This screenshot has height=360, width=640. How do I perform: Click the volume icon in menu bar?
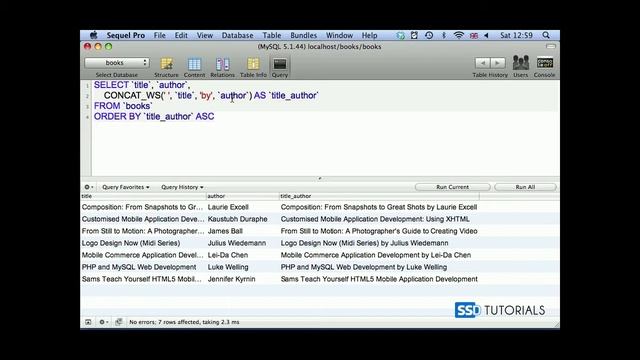487,35
